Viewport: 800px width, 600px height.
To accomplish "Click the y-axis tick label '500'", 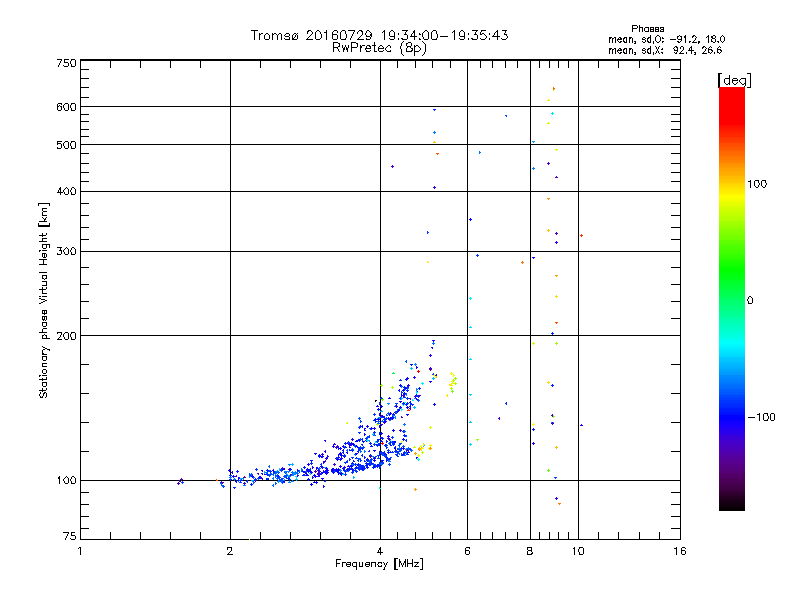I will (66, 145).
